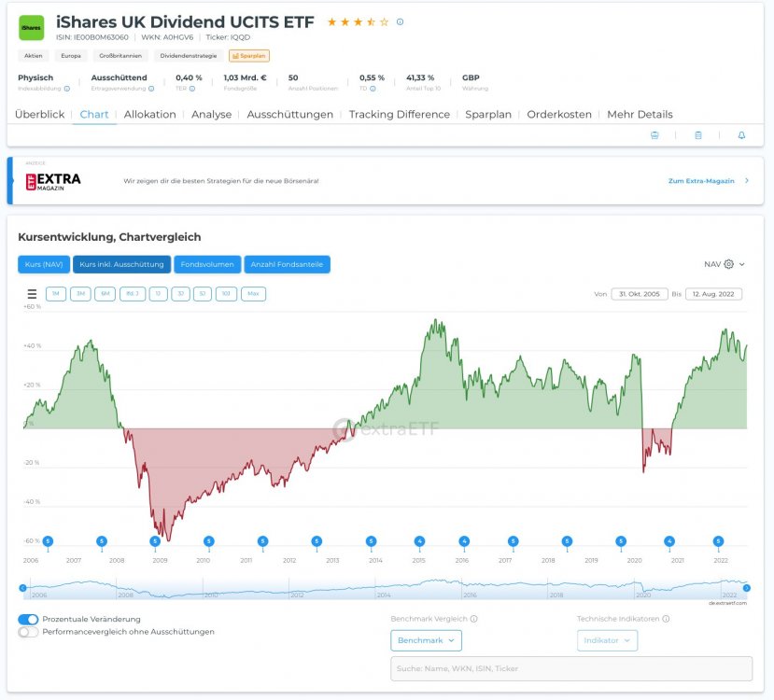Viewport: 774px width, 700px height.
Task: Click the info icon beside star rating
Action: [401, 21]
